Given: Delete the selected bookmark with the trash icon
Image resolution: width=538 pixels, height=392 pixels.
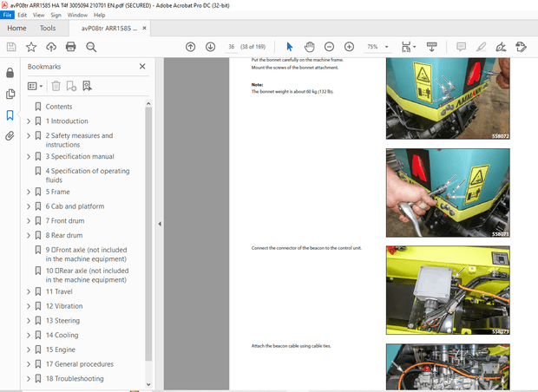Looking at the screenshot, I should click(x=56, y=86).
